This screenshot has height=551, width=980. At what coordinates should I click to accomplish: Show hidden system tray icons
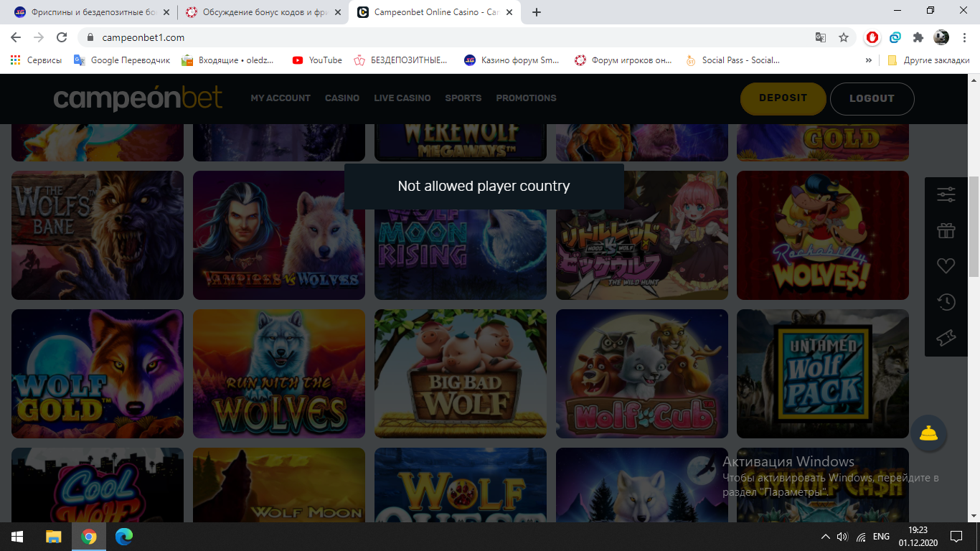pos(825,537)
